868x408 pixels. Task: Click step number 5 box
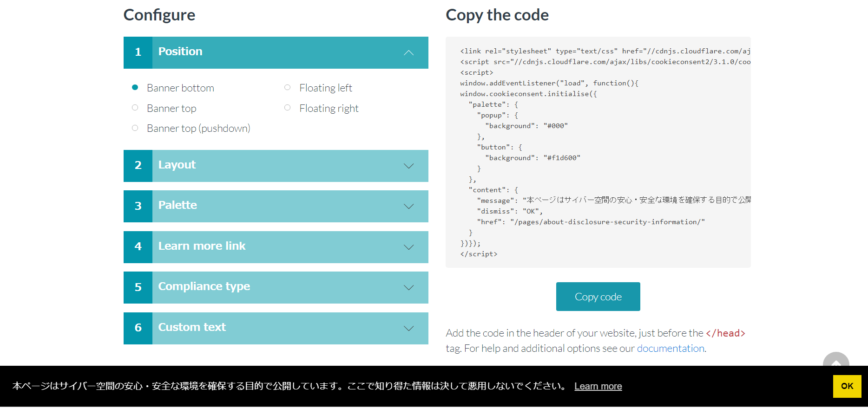(138, 287)
